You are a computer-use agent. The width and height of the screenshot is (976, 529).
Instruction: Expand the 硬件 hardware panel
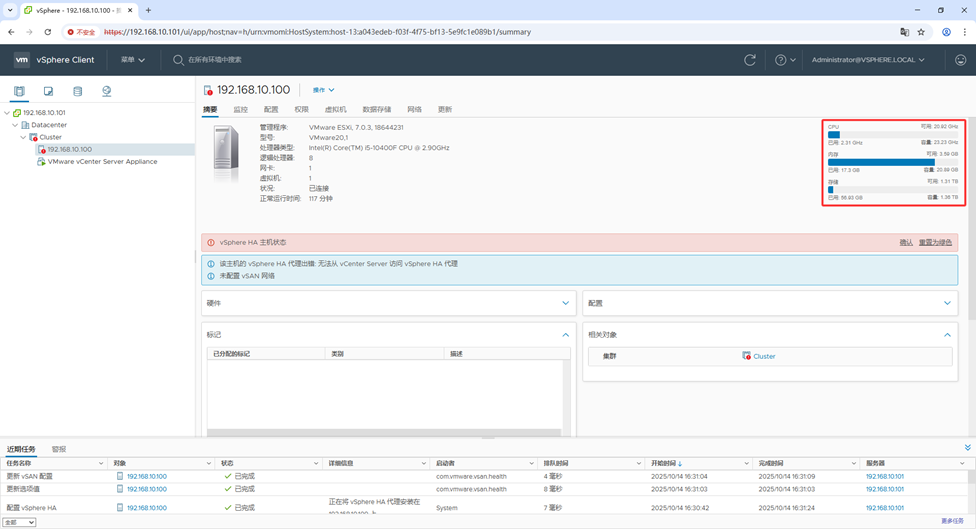point(565,303)
